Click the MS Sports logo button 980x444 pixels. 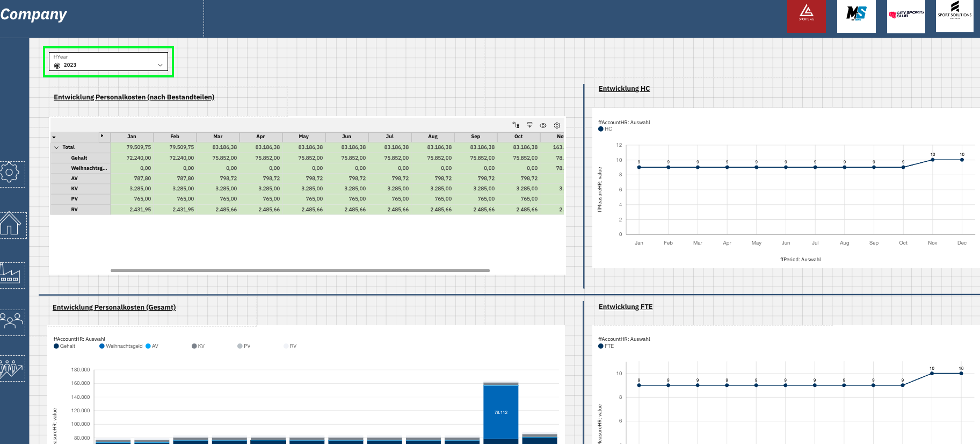pos(856,16)
